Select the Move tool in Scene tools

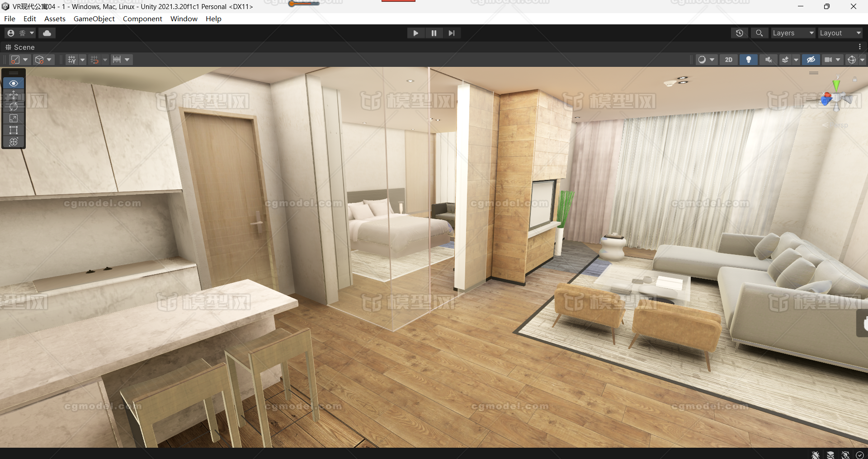coord(14,95)
